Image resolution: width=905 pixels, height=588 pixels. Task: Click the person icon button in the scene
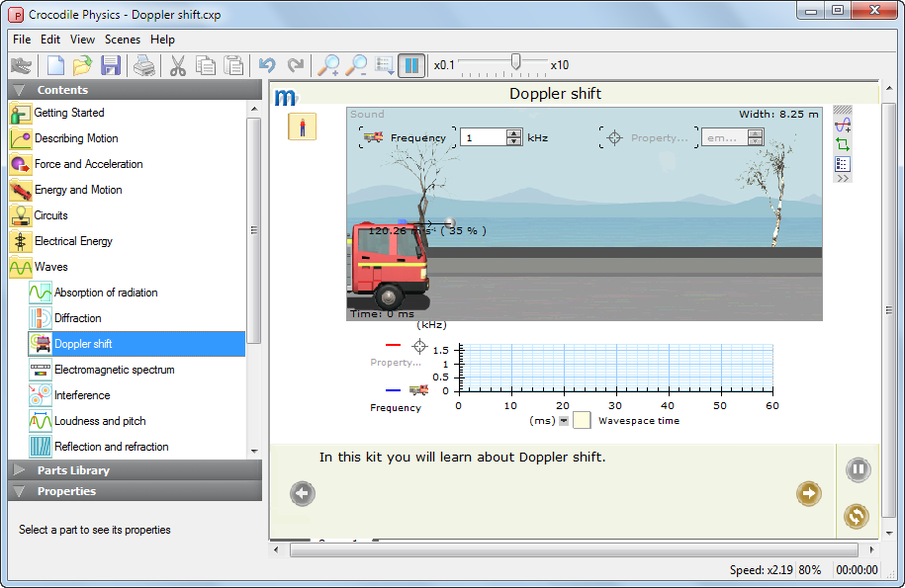[x=302, y=126]
